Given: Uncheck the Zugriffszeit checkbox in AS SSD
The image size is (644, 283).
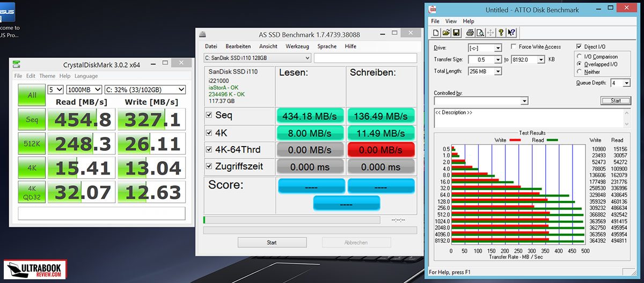Looking at the screenshot, I should [x=209, y=166].
